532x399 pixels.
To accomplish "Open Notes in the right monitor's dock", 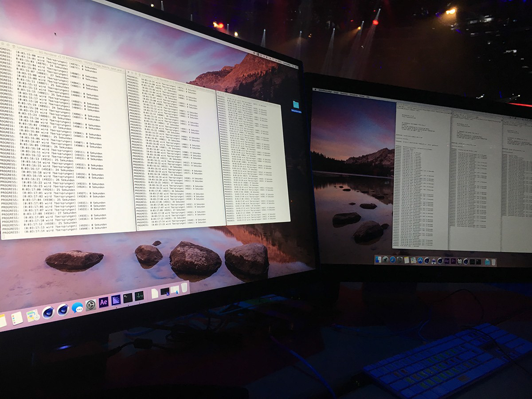I will (x=407, y=260).
